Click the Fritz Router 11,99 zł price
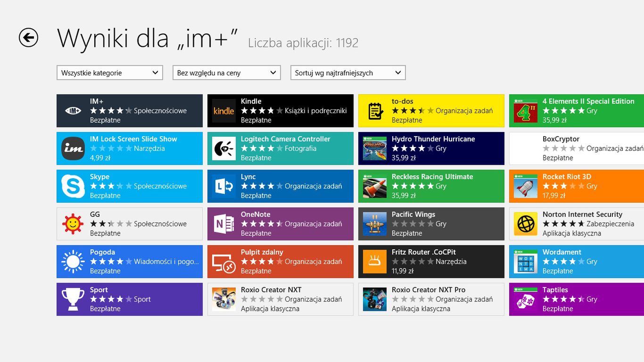644x362 pixels. [x=403, y=271]
